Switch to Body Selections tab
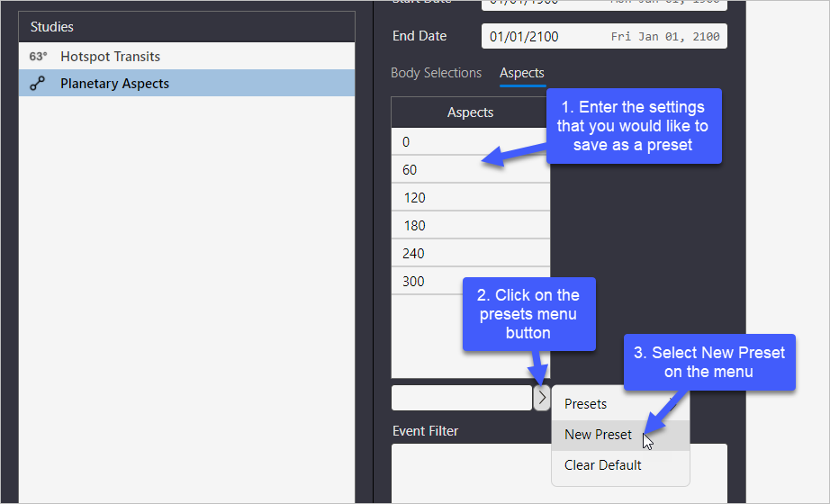 tap(437, 73)
